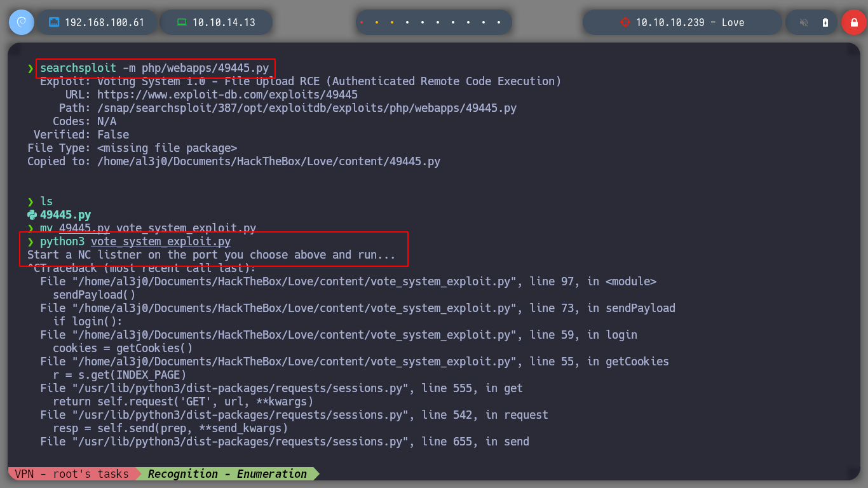This screenshot has height=488, width=868.
Task: Click the Start a NC listner message
Action: pyautogui.click(x=212, y=255)
